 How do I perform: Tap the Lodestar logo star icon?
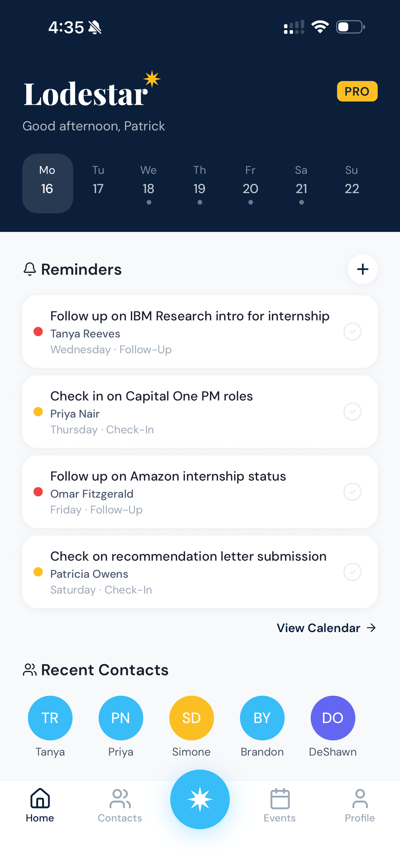pos(152,79)
